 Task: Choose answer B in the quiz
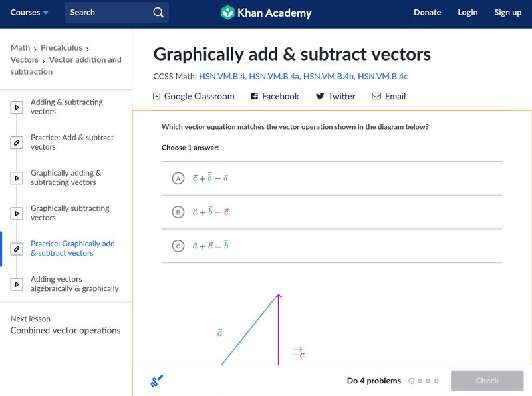[x=178, y=212]
